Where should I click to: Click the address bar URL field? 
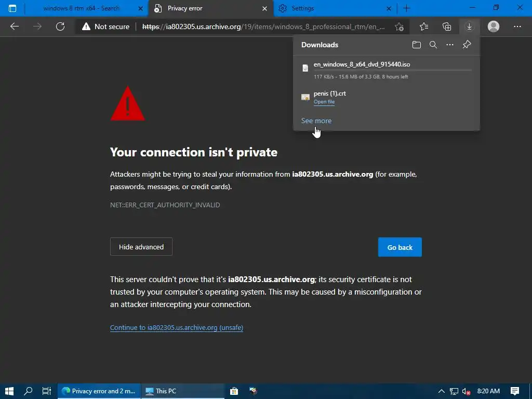(263, 27)
